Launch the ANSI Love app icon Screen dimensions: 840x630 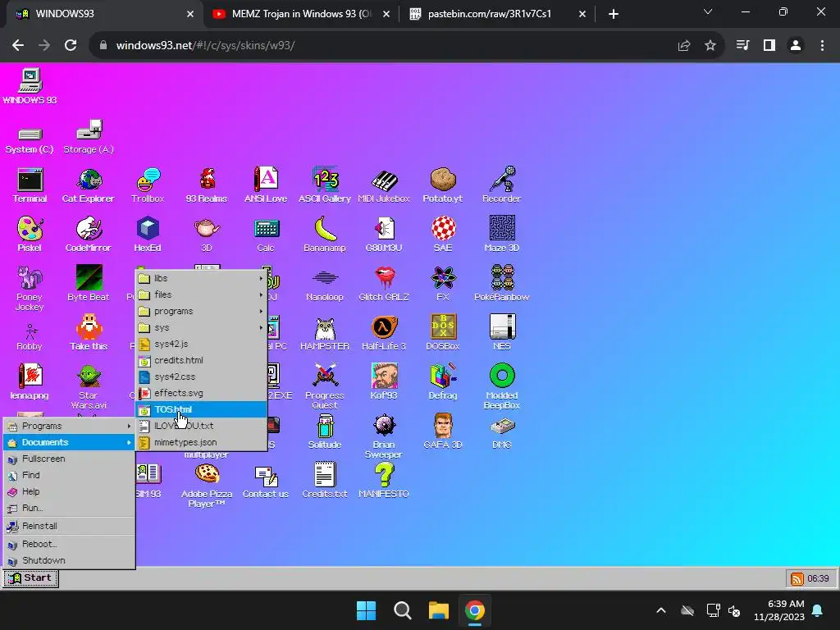pyautogui.click(x=266, y=185)
